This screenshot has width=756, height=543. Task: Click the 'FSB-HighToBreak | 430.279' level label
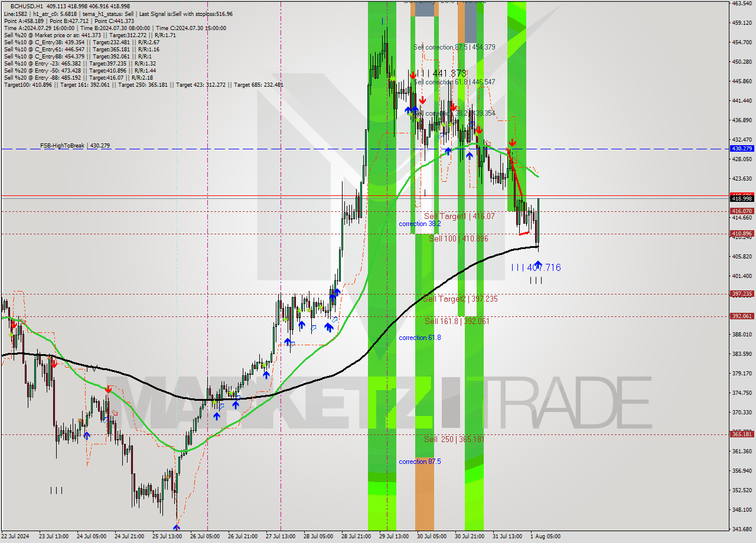[75, 145]
